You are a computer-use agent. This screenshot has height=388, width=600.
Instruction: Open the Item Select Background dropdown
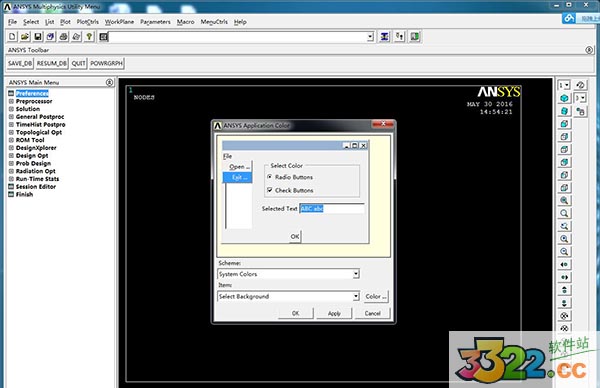tap(289, 297)
